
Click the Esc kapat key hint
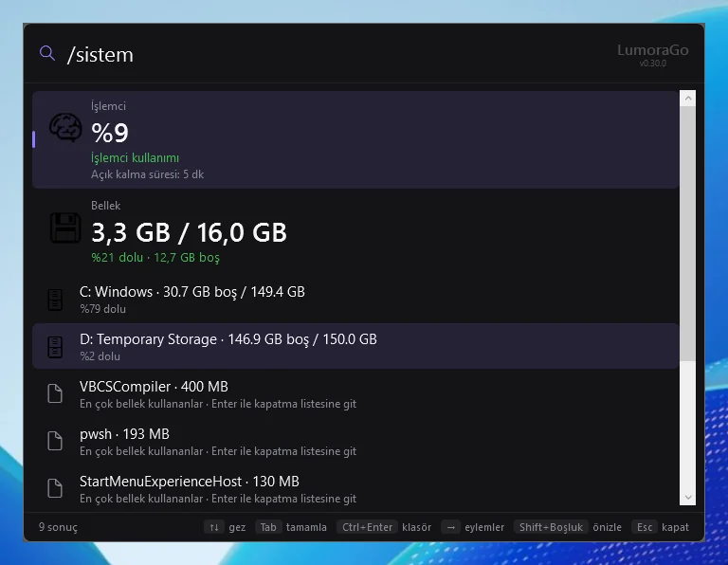pyautogui.click(x=660, y=527)
